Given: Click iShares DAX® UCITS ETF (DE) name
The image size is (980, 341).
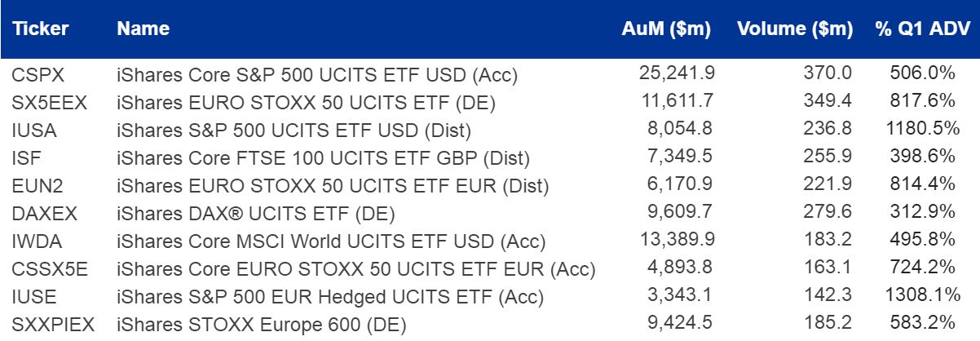Looking at the screenshot, I should pyautogui.click(x=255, y=215).
